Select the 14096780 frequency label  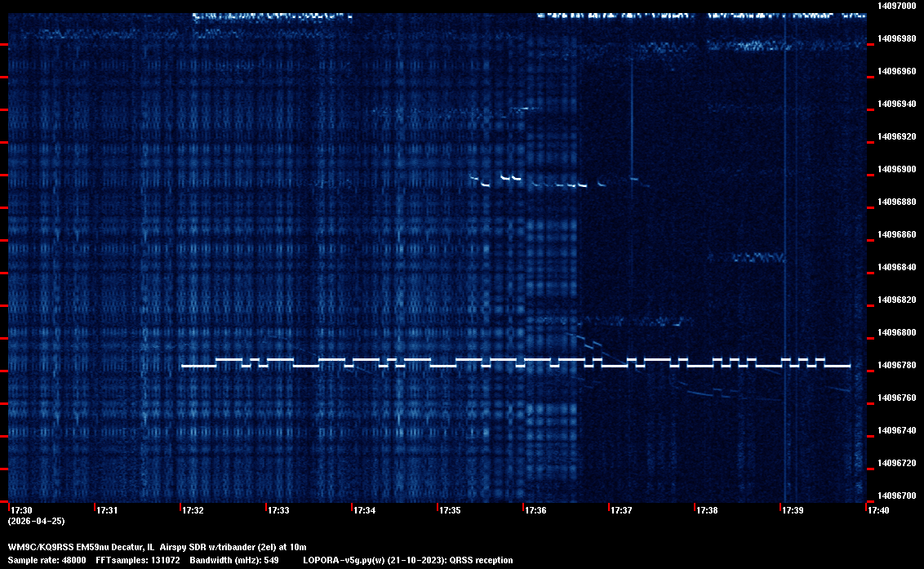896,365
